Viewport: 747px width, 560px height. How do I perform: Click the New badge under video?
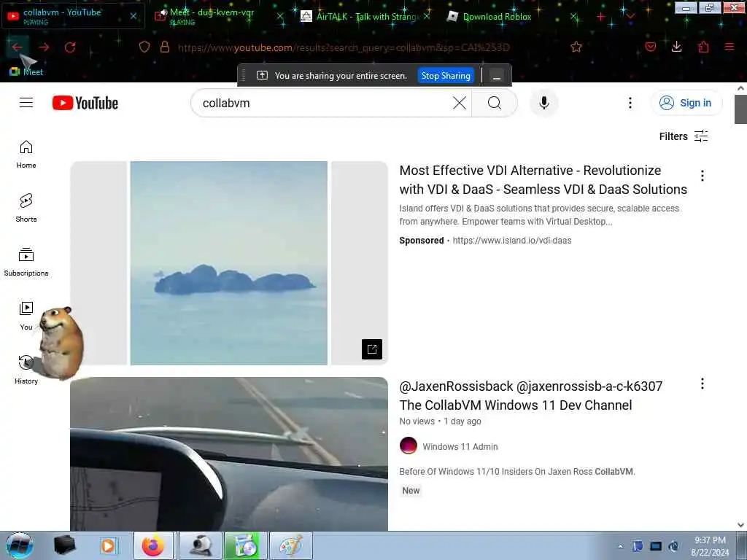point(411,491)
